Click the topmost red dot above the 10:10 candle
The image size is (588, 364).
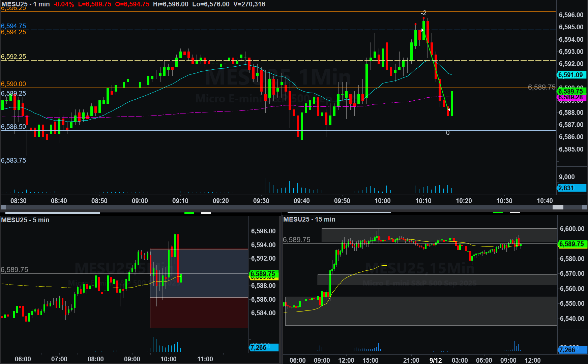(423, 18)
